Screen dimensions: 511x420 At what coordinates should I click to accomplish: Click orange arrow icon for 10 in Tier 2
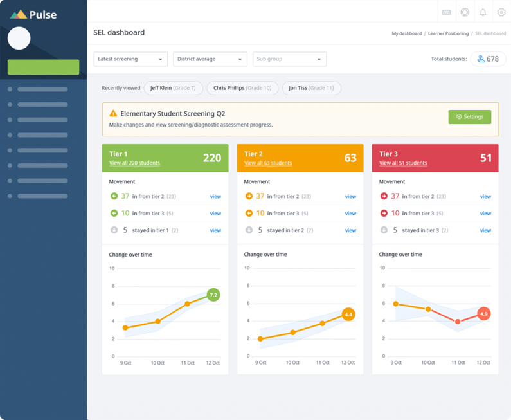249,213
